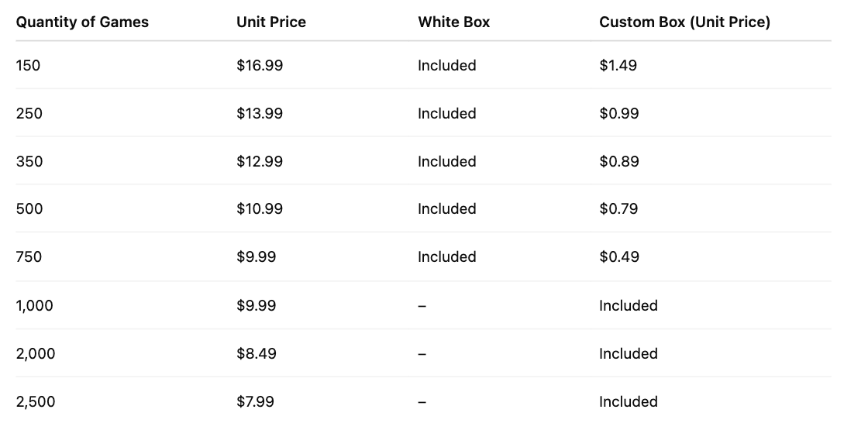Click the $0.49 custom box price

(618, 257)
